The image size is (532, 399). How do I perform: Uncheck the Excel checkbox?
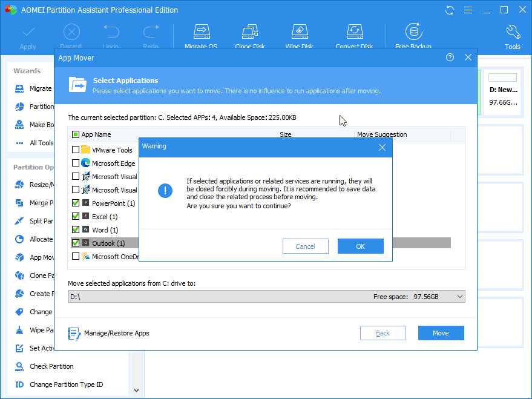pyautogui.click(x=76, y=217)
